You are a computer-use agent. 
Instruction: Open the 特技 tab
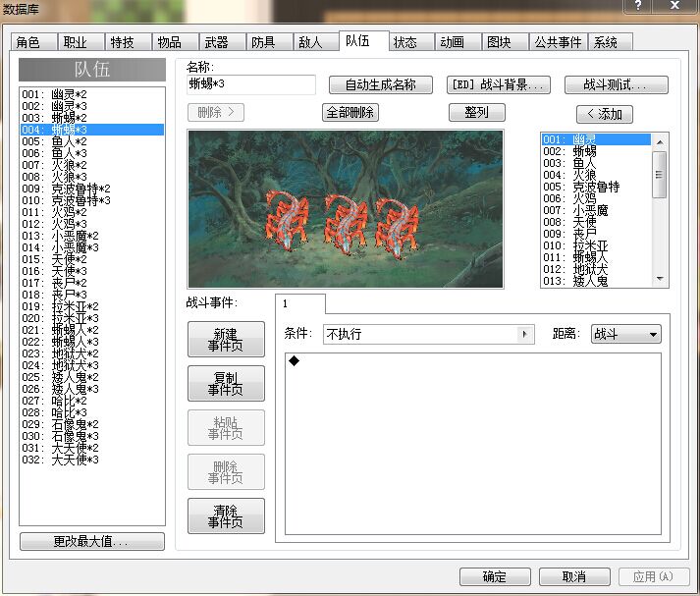click(129, 42)
